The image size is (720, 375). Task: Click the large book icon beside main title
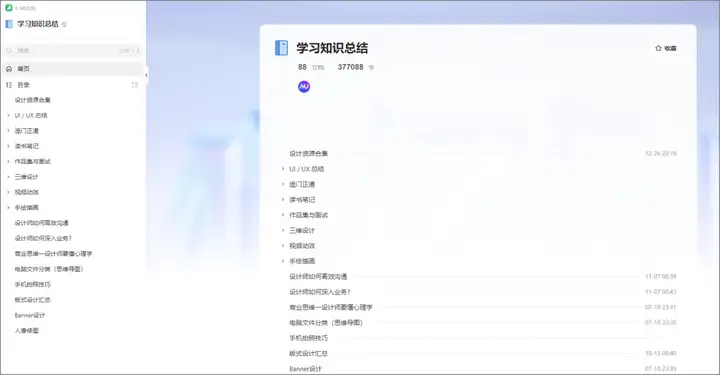[281, 48]
